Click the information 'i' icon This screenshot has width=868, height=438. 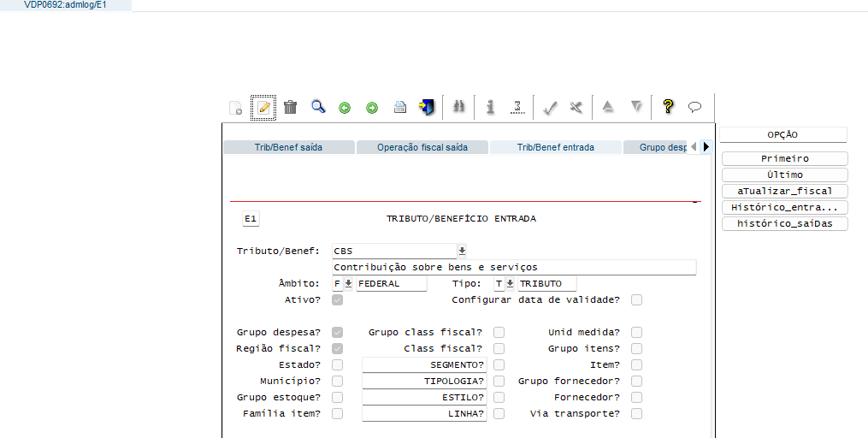point(490,107)
